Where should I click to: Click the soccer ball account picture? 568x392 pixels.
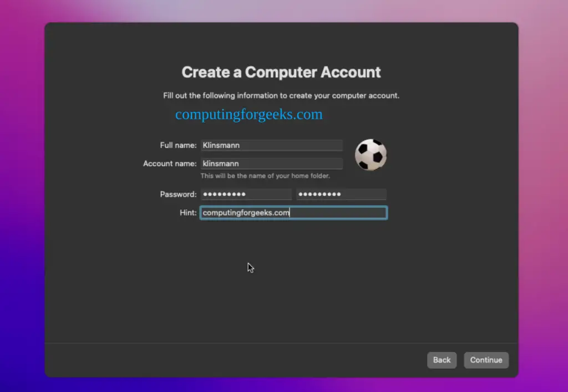point(371,155)
